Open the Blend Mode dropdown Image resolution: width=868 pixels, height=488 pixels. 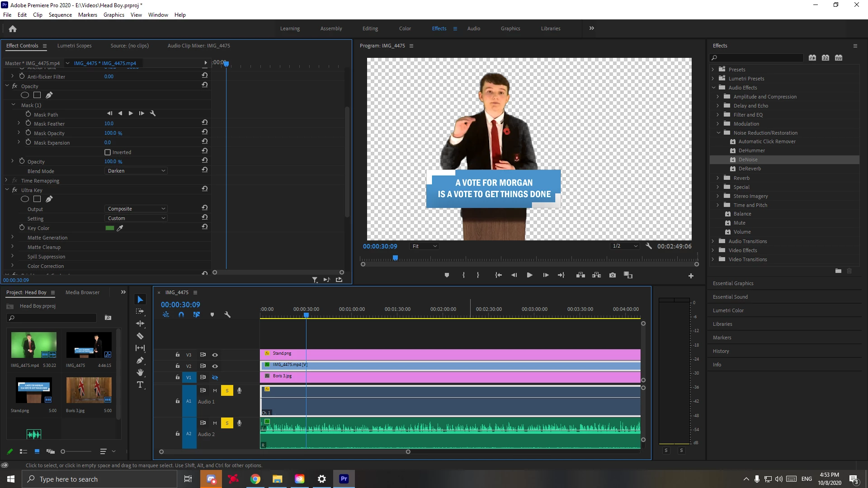[x=136, y=171]
